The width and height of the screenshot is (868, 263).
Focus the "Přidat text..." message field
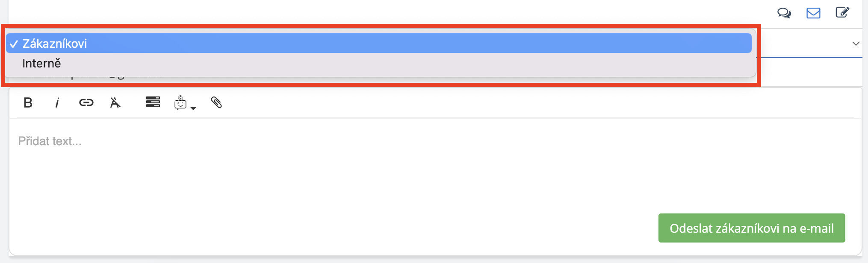50,141
